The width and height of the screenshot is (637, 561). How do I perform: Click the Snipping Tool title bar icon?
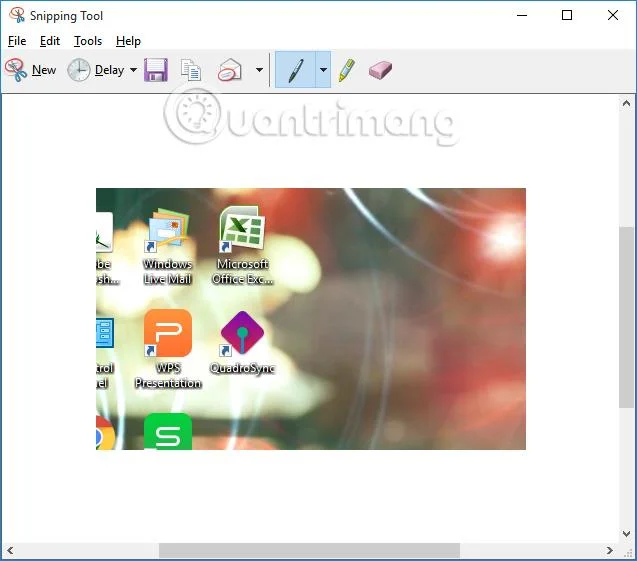click(17, 15)
